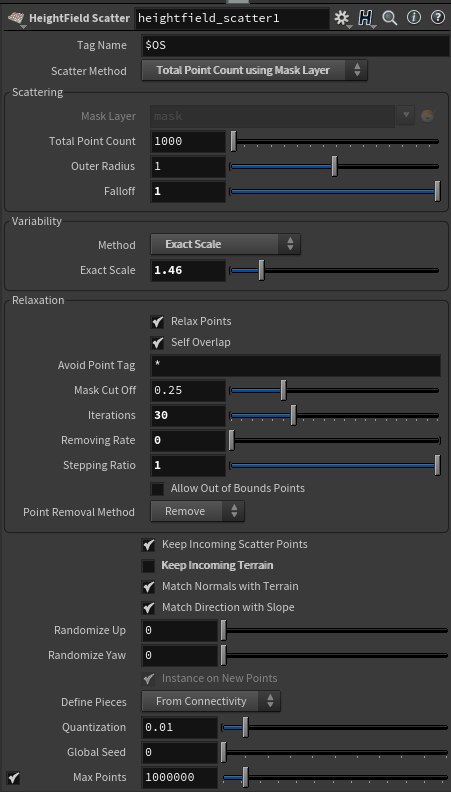The width and height of the screenshot is (451, 792).
Task: Click the magnifier search parameters icon
Action: 389,19
